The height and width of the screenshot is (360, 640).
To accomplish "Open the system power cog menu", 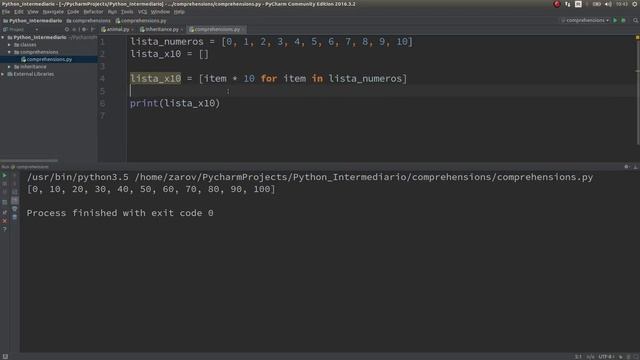I will tap(635, 4).
